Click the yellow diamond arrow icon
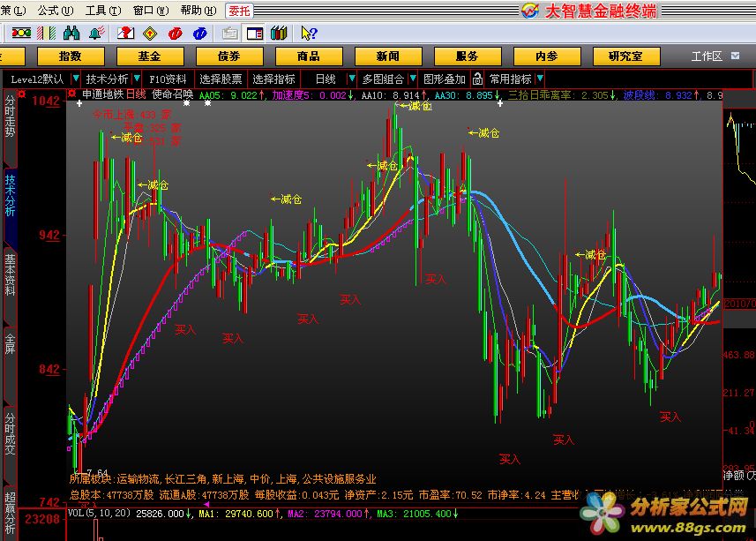756x541 pixels. click(151, 33)
